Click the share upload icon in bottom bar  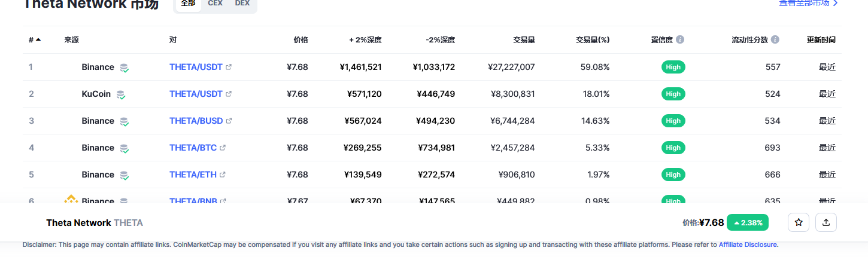point(826,222)
